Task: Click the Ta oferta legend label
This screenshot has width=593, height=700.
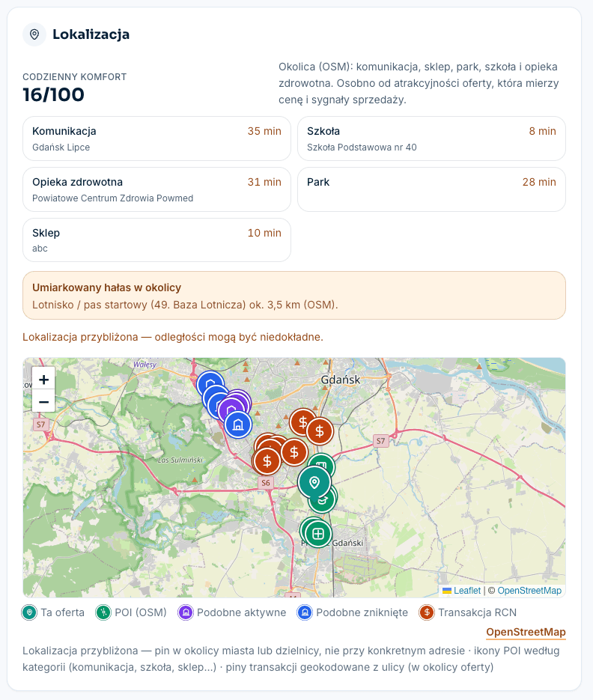Action: coord(62,612)
